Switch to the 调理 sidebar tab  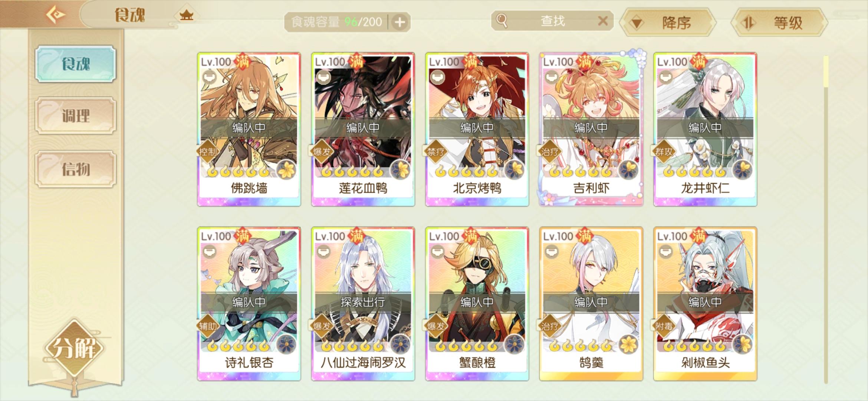76,115
